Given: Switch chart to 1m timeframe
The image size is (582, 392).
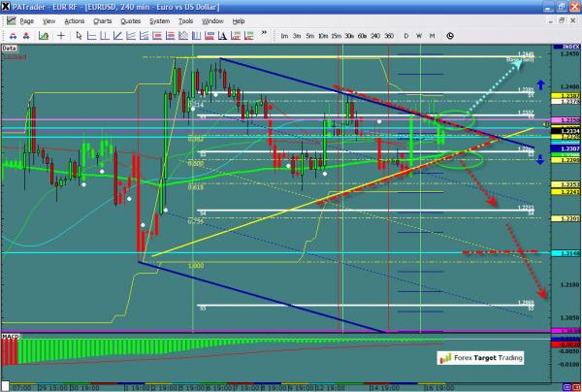Looking at the screenshot, I should 284,36.
